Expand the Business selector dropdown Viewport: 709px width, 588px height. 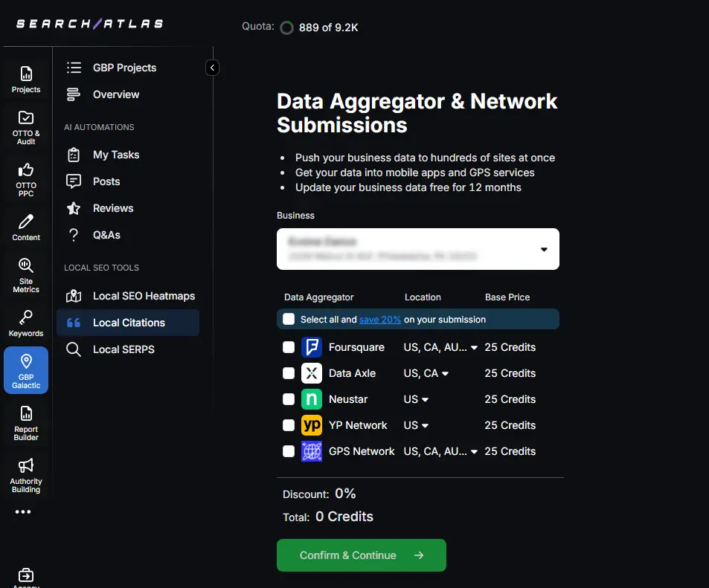point(543,249)
